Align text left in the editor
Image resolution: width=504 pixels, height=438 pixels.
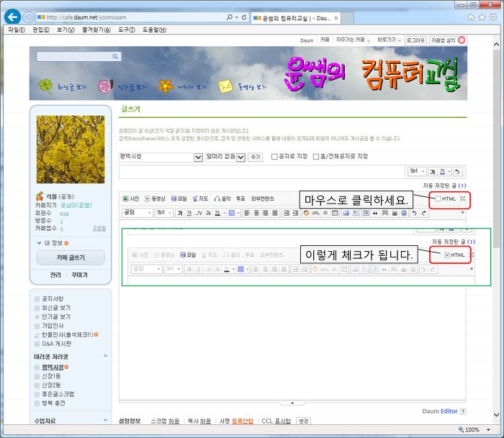247,213
